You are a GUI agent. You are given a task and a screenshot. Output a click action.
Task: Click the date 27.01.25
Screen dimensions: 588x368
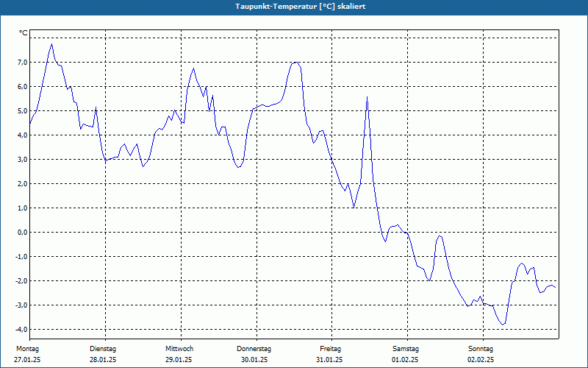[27, 360]
